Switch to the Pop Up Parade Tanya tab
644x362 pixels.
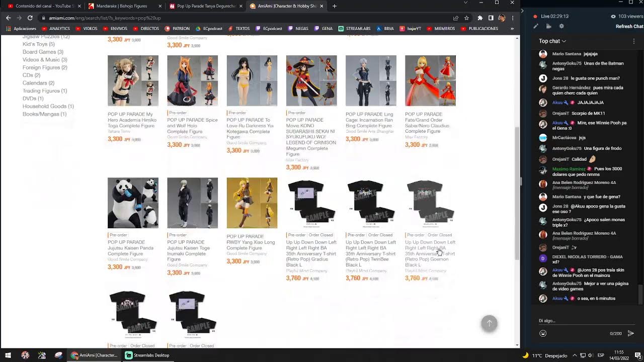pyautogui.click(x=206, y=6)
